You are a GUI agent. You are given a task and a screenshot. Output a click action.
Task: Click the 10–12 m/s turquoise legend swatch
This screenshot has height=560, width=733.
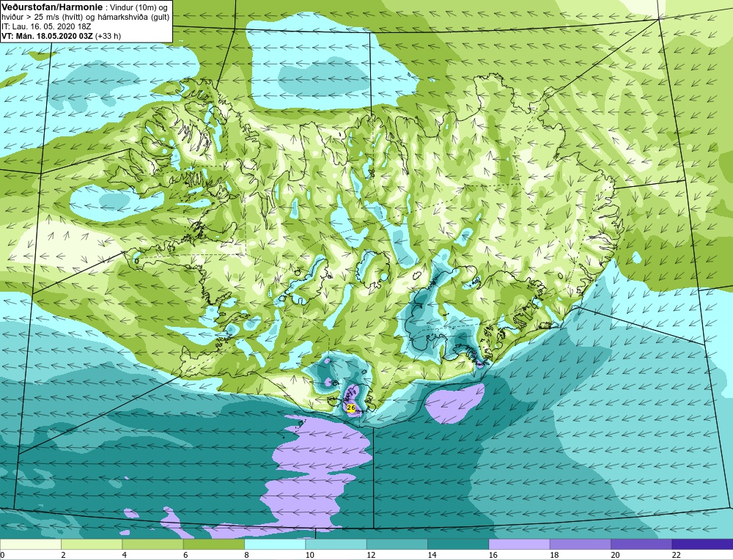point(336,544)
